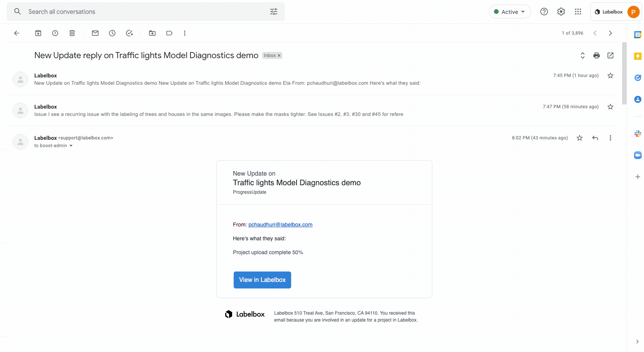644x352 pixels.
Task: Open Google Tasks side panel
Action: click(638, 78)
